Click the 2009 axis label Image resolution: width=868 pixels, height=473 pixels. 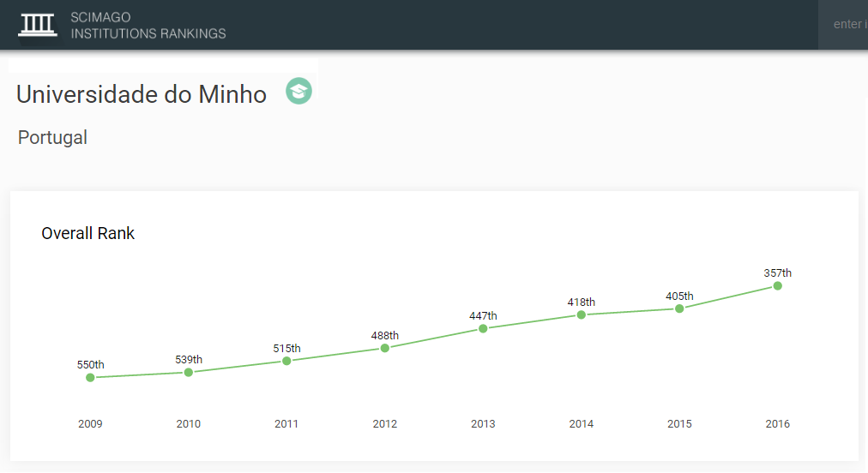point(90,424)
